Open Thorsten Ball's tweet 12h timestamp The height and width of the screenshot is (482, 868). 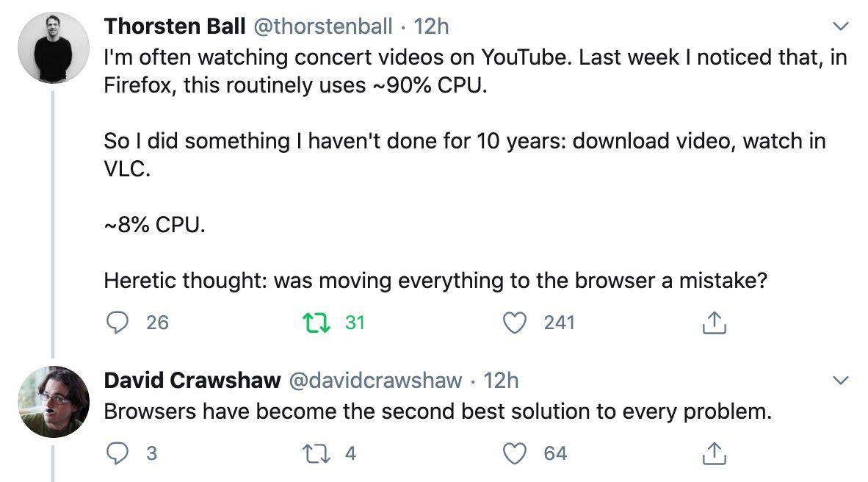432,26
